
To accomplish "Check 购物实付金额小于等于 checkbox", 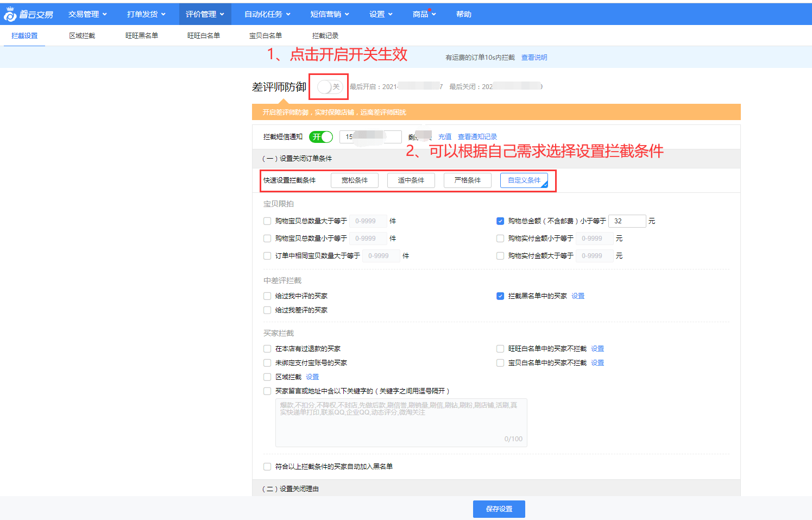I will [500, 239].
